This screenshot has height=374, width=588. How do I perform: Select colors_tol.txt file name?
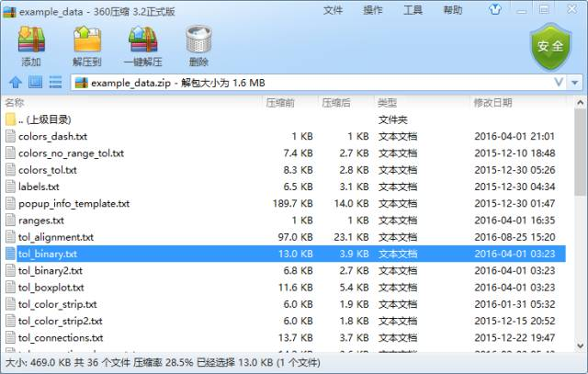point(48,170)
